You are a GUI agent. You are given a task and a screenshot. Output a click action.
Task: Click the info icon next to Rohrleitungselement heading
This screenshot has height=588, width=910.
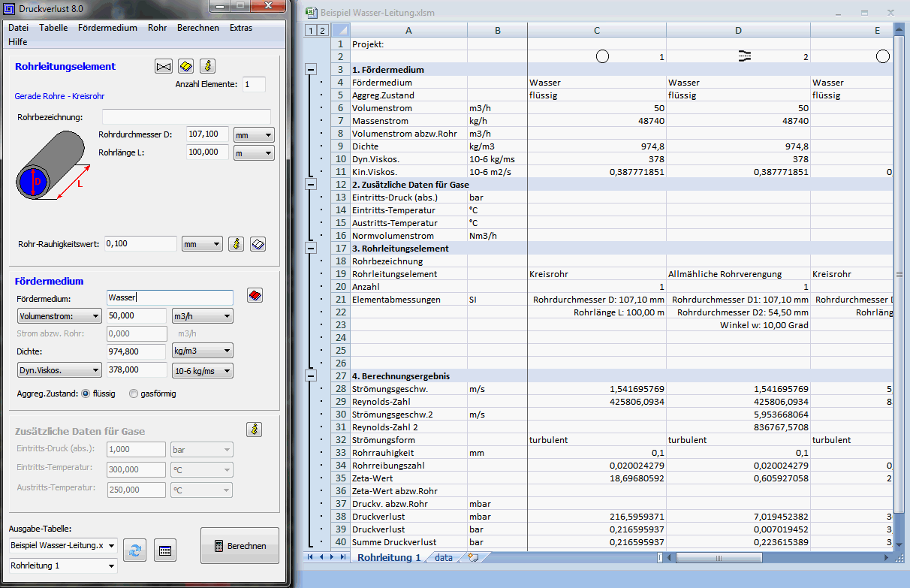click(x=208, y=66)
